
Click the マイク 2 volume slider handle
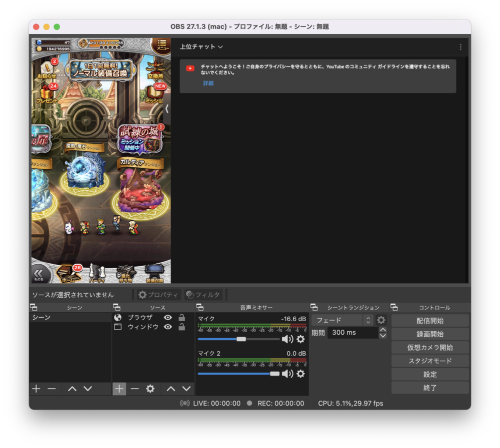274,374
